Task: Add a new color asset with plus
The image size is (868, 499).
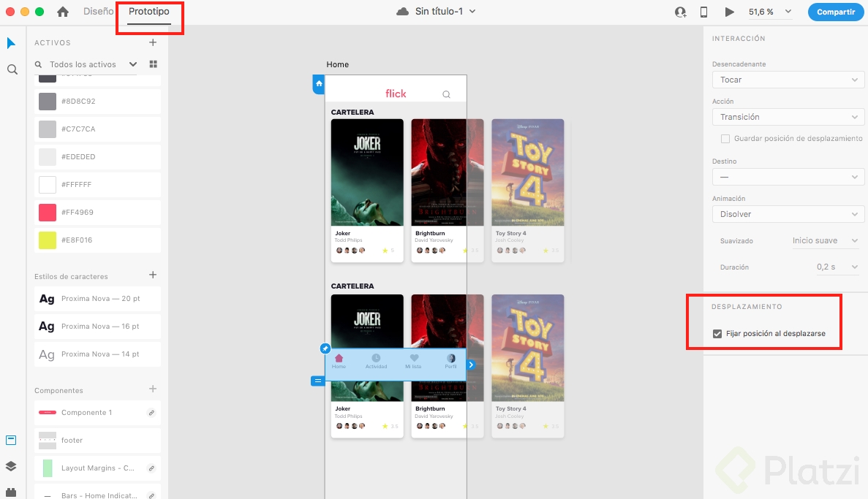Action: (153, 42)
